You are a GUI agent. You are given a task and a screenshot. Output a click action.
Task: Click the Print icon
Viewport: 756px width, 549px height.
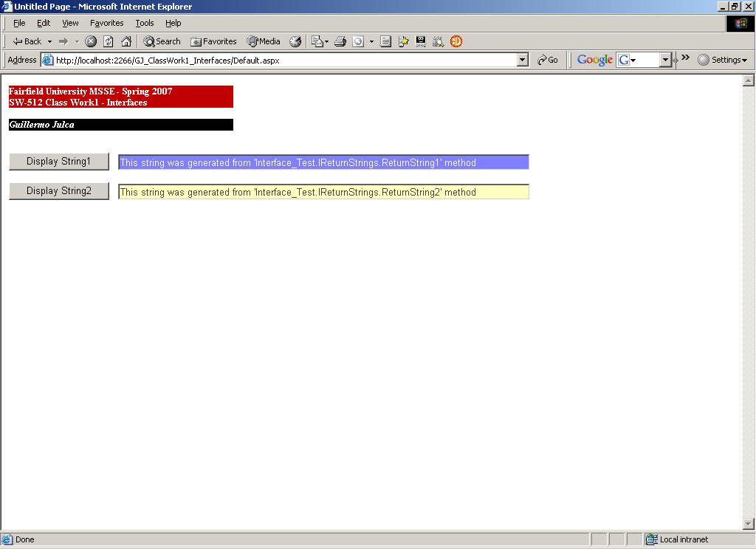point(340,41)
